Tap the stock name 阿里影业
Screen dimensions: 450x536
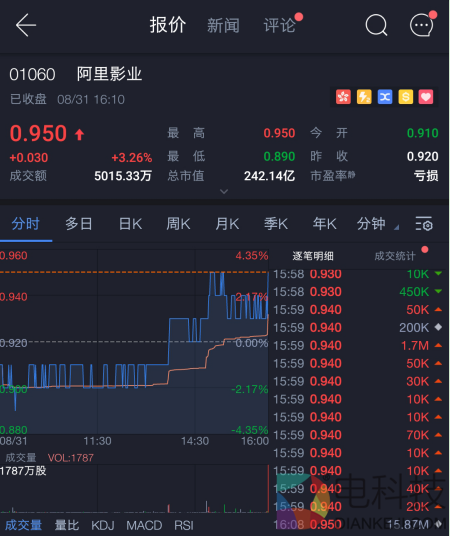click(x=109, y=74)
